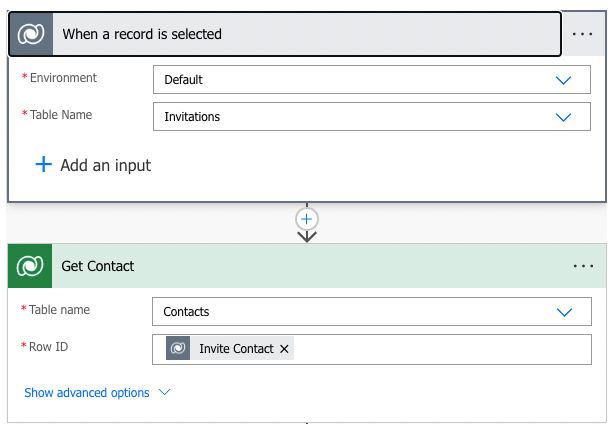Click into the Row ID field's empty area
The height and width of the screenshot is (433, 616).
click(440, 348)
